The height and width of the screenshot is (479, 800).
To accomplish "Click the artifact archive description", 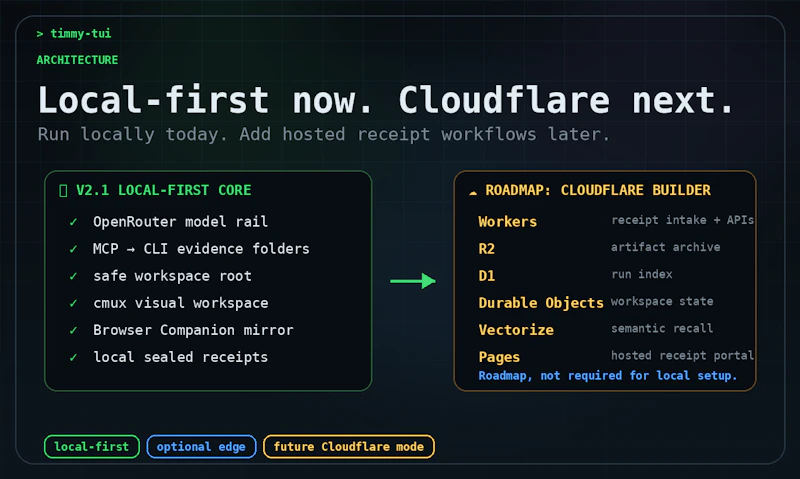I will point(666,247).
